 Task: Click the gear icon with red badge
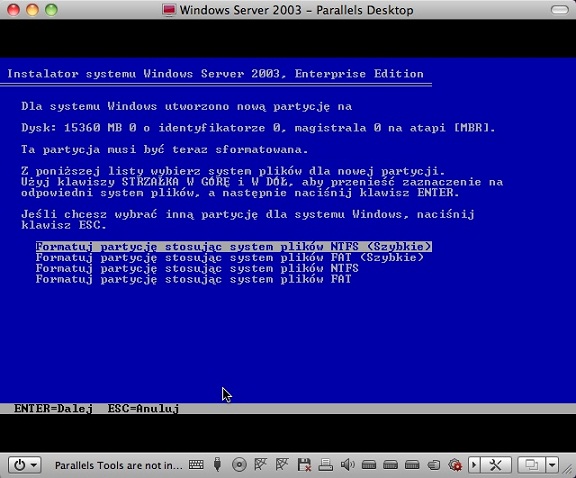[x=455, y=465]
